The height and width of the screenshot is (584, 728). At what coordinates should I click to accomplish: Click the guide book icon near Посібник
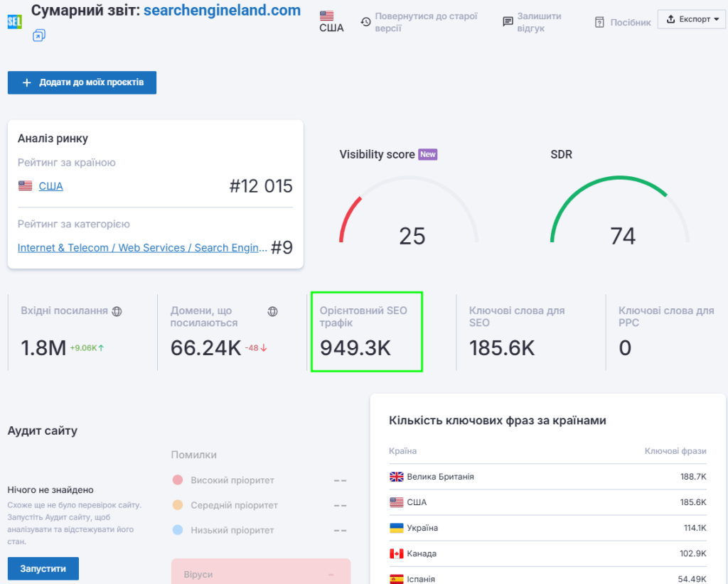click(x=598, y=22)
